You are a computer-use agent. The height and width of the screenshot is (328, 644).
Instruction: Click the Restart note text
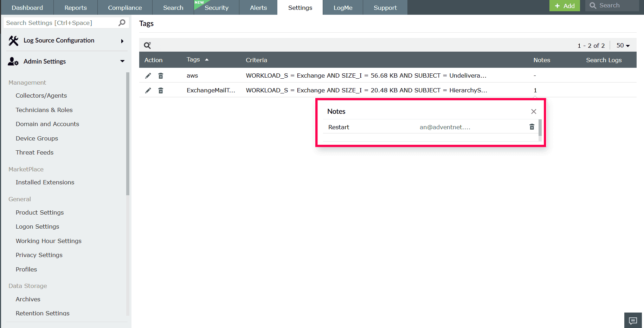click(x=339, y=127)
